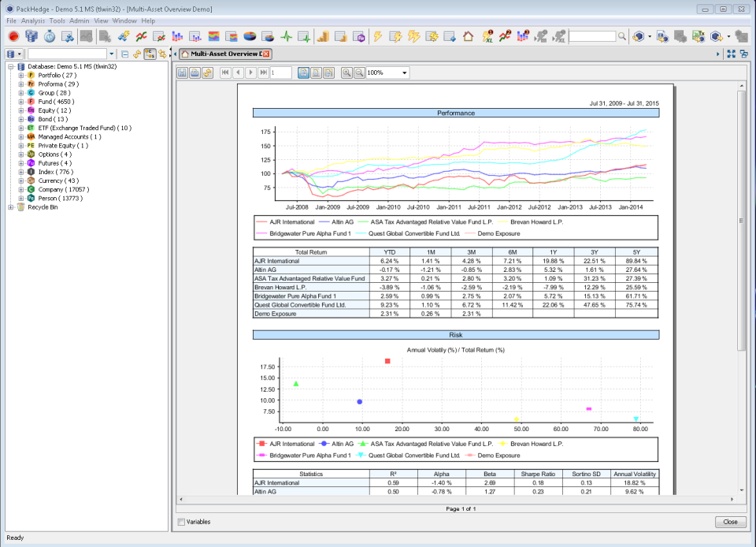Screen dimensions: 756x547
Task: Click the navigator search input box
Action: [68, 54]
